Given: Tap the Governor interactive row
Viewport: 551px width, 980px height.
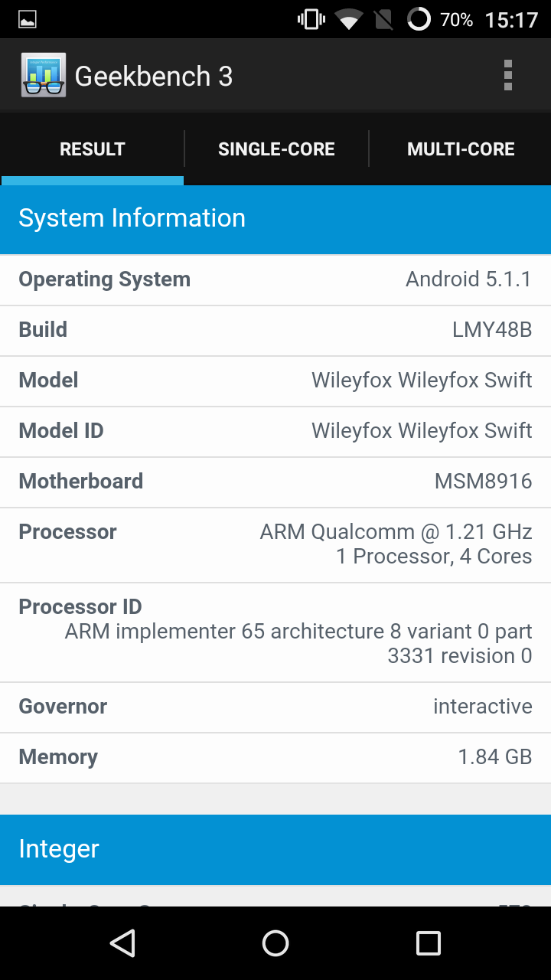Looking at the screenshot, I should 275,707.
